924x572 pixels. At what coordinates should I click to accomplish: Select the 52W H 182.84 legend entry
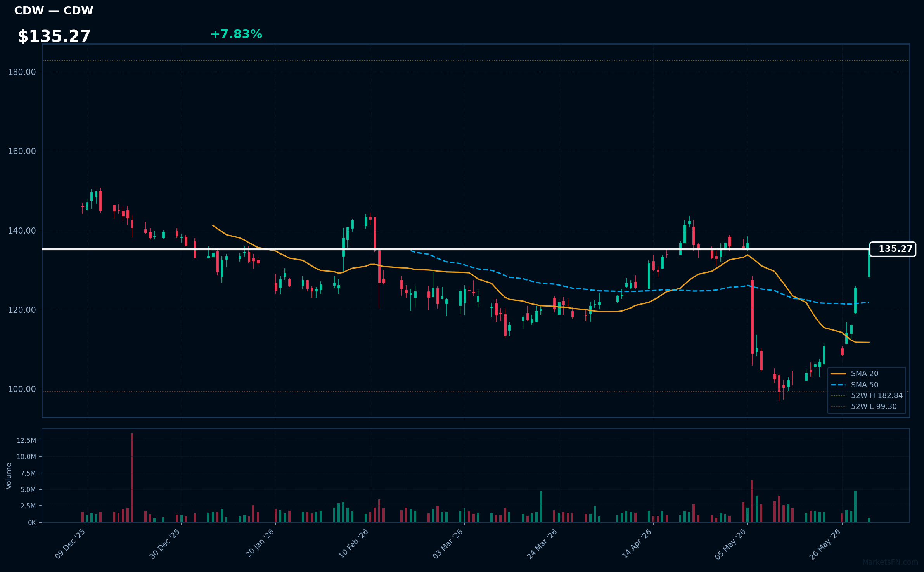pyautogui.click(x=867, y=396)
